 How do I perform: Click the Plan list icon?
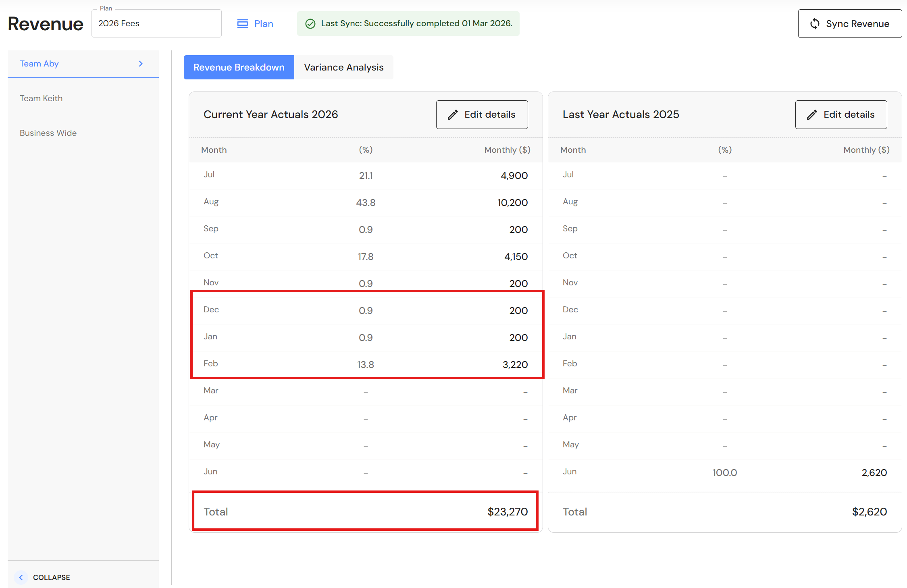coord(242,24)
